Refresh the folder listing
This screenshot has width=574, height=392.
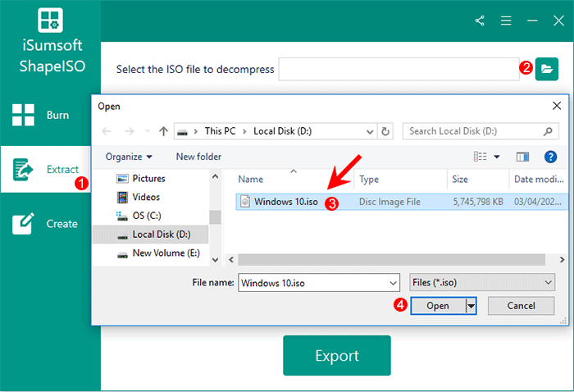click(x=385, y=131)
